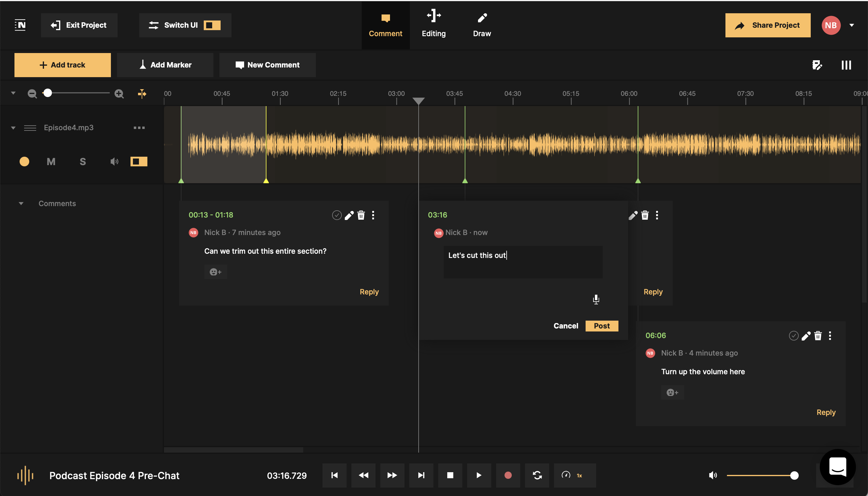Open the notes panel icon above the timeline
The image size is (868, 496).
pyautogui.click(x=818, y=65)
